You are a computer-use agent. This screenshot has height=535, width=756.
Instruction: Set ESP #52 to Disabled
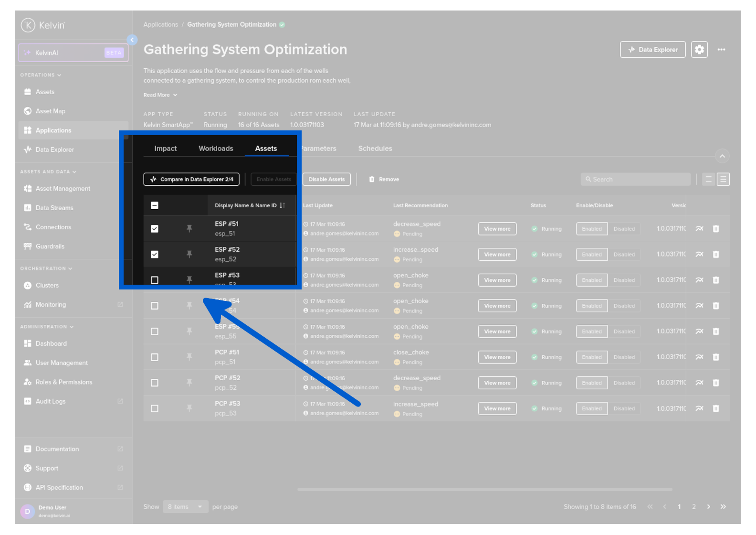point(624,255)
